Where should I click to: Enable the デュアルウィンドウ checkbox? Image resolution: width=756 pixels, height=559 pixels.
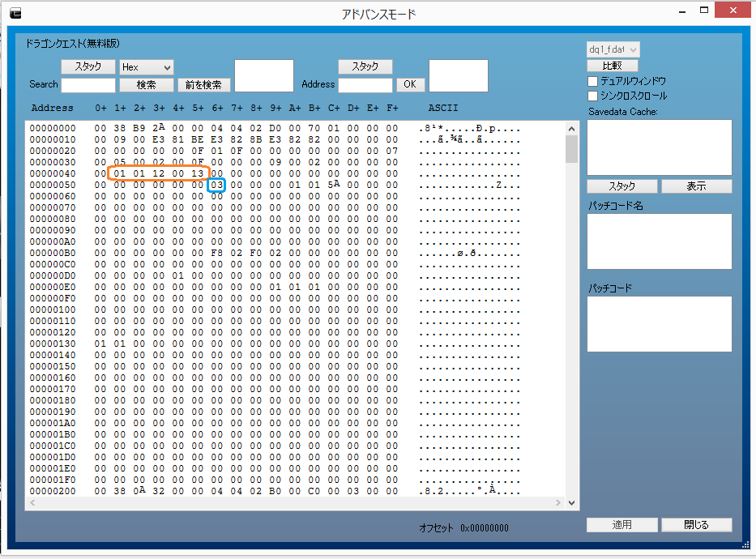pyautogui.click(x=593, y=81)
